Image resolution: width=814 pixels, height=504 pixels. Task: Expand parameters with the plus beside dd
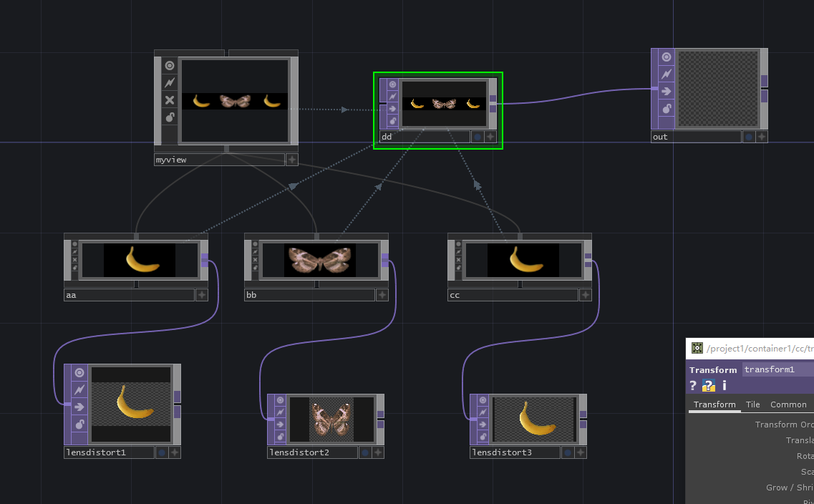point(490,136)
